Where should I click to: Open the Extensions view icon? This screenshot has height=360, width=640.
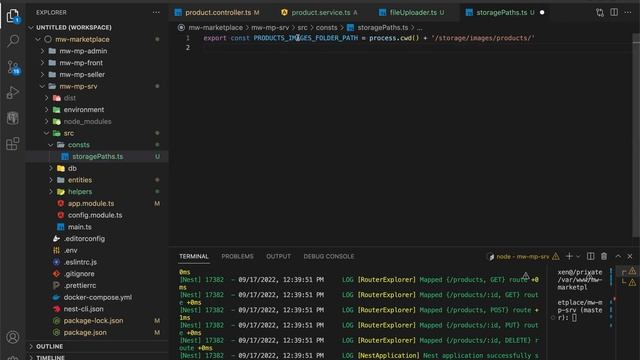(x=13, y=144)
